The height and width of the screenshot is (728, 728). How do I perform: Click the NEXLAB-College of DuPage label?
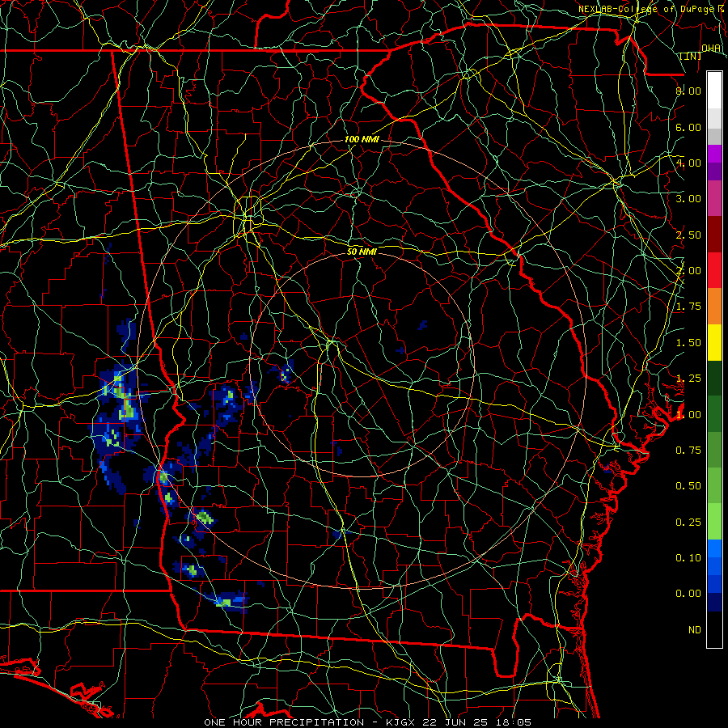point(646,9)
